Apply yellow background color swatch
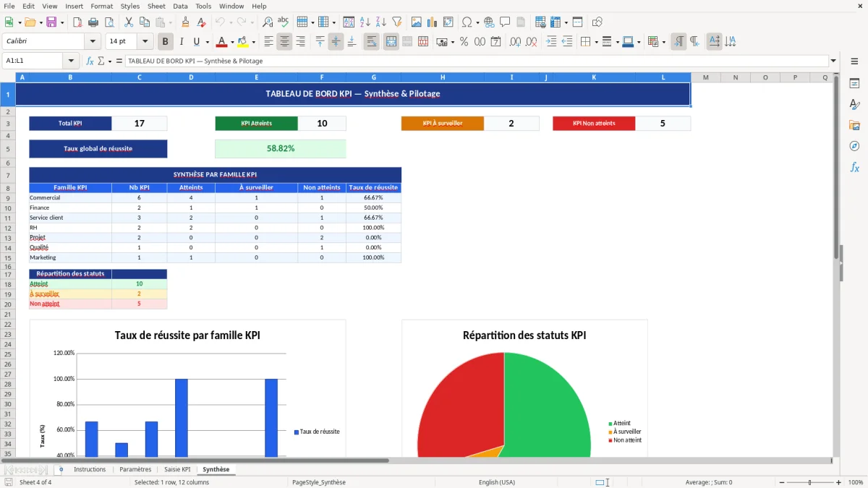This screenshot has height=488, width=868. (x=243, y=41)
